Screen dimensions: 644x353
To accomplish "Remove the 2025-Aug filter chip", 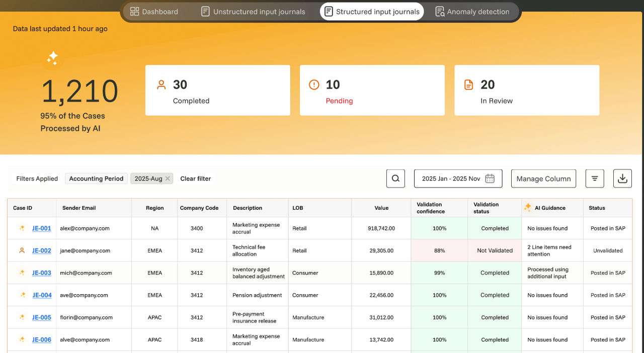I will (168, 179).
